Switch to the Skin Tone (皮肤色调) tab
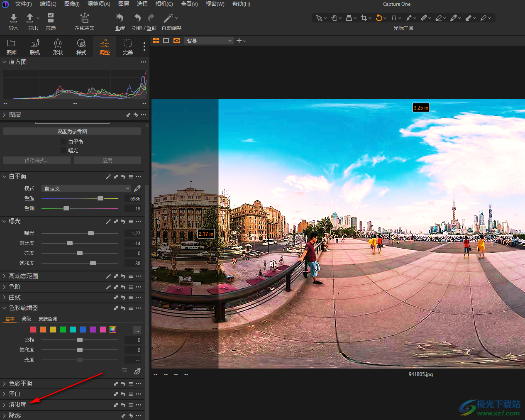The image size is (525, 420). coord(48,319)
